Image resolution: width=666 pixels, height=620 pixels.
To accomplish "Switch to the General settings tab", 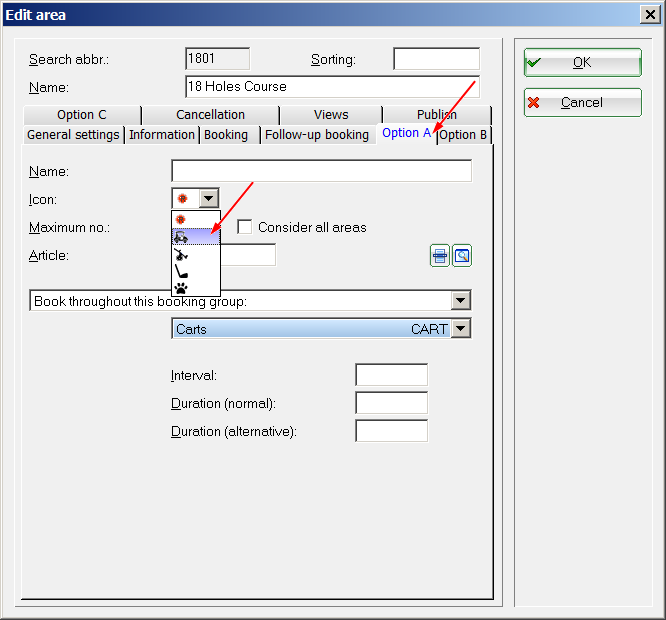I will (73, 135).
